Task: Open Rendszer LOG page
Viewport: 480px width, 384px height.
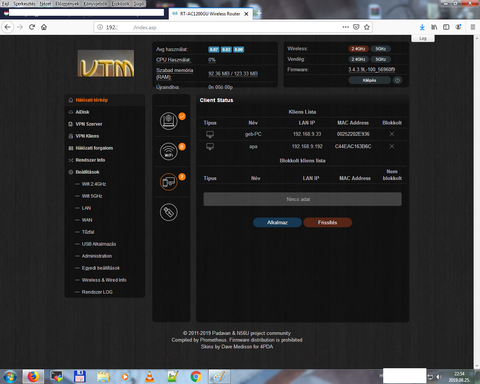Action: pyautogui.click(x=97, y=292)
